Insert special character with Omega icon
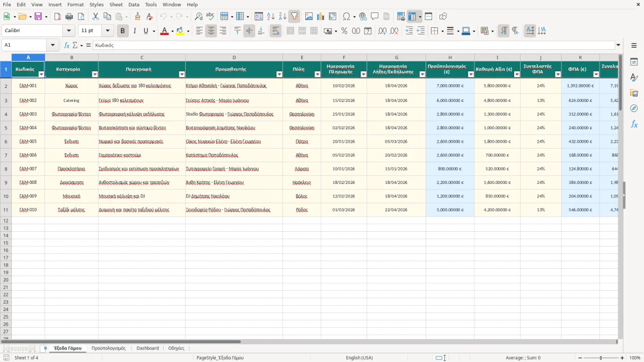644x362 pixels. pos(347,17)
